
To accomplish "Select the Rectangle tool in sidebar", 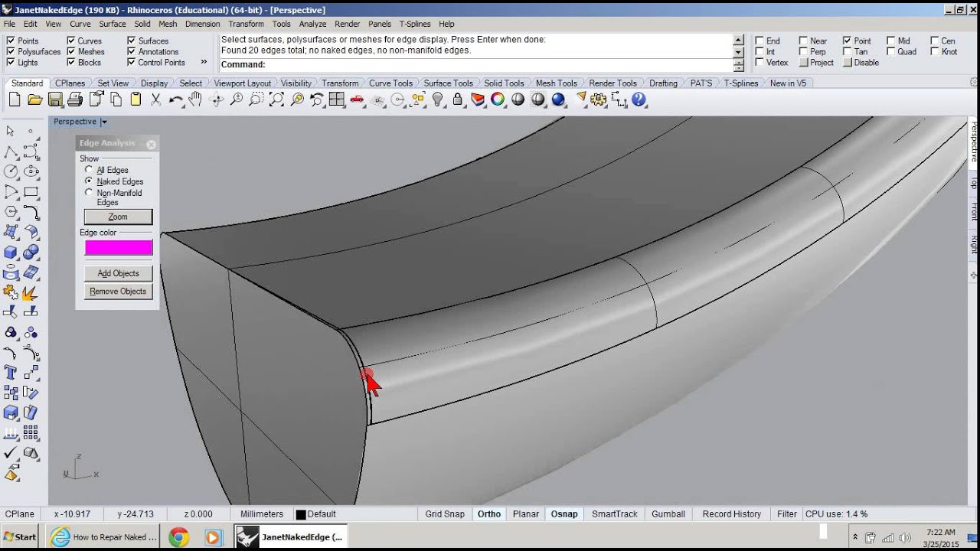I will (x=31, y=191).
